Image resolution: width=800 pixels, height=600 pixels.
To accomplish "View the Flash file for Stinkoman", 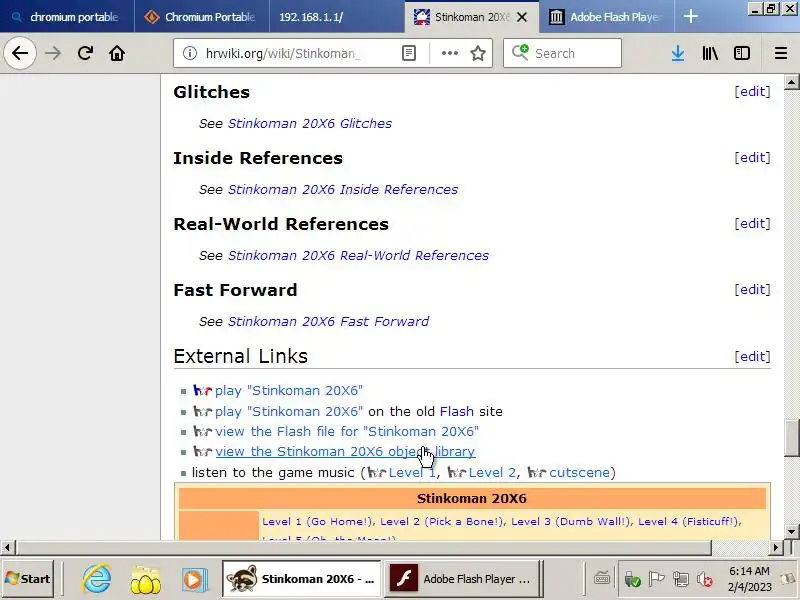I will [x=347, y=431].
